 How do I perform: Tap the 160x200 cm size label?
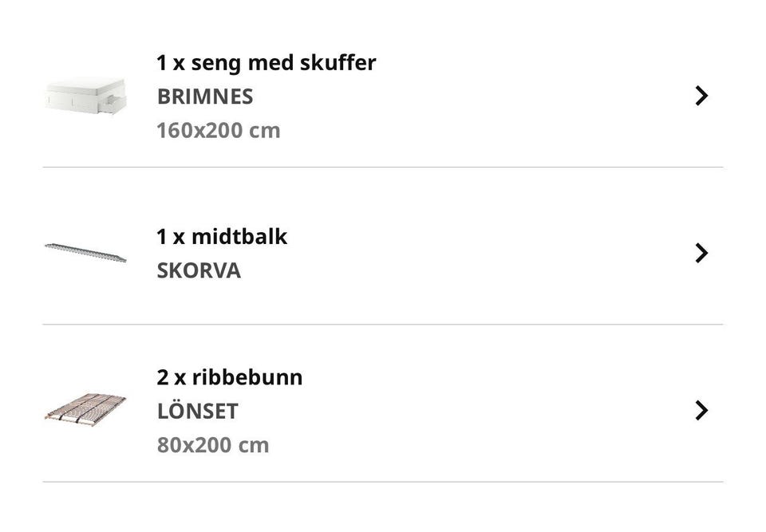[219, 131]
